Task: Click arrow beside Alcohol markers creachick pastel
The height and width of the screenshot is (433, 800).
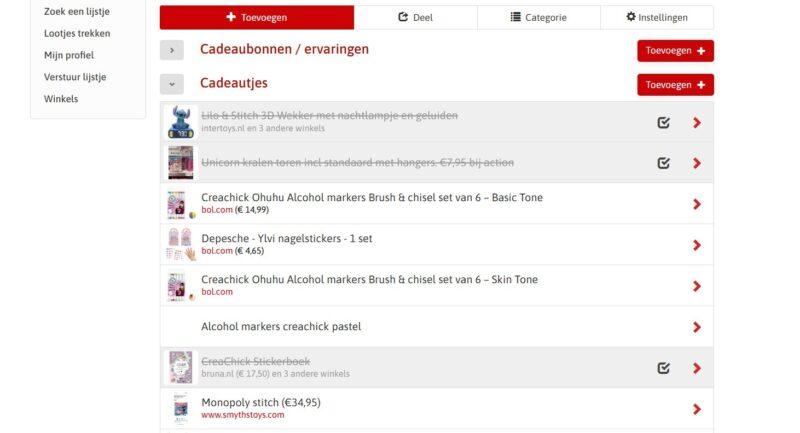Action: [x=697, y=327]
